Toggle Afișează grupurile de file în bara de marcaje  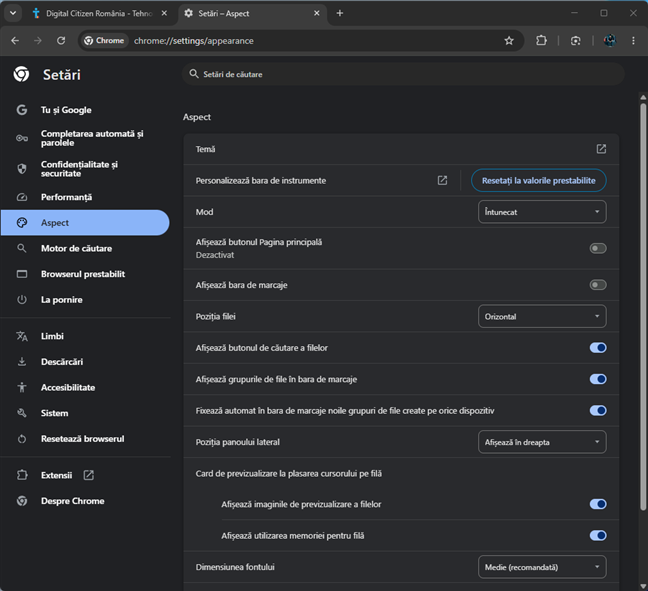[598, 379]
